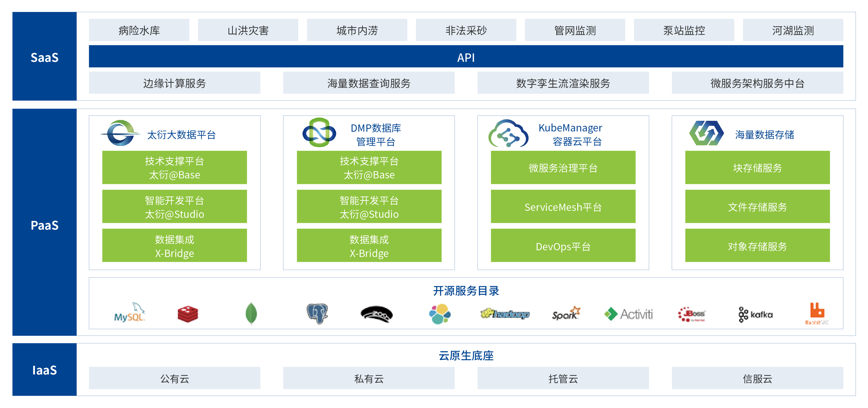Click the Kafka logo
This screenshot has width=868, height=408.
coord(755,314)
